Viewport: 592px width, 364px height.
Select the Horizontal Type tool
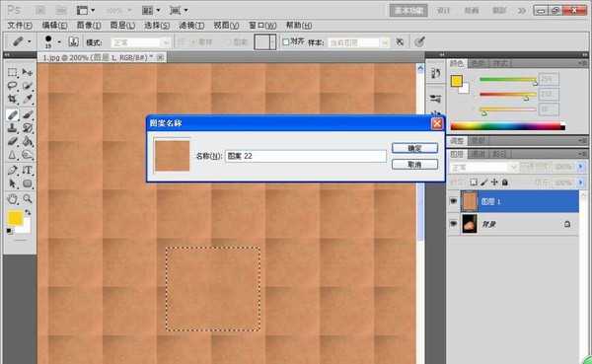point(28,170)
